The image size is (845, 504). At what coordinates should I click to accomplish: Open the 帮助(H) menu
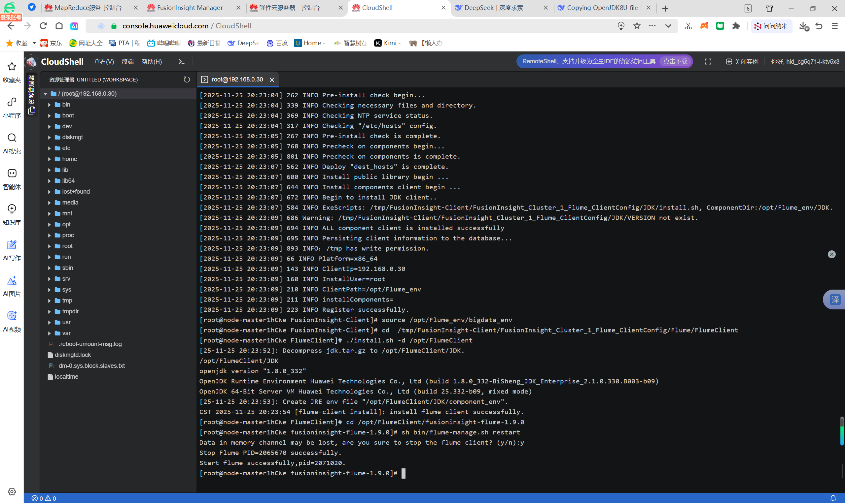(x=152, y=61)
